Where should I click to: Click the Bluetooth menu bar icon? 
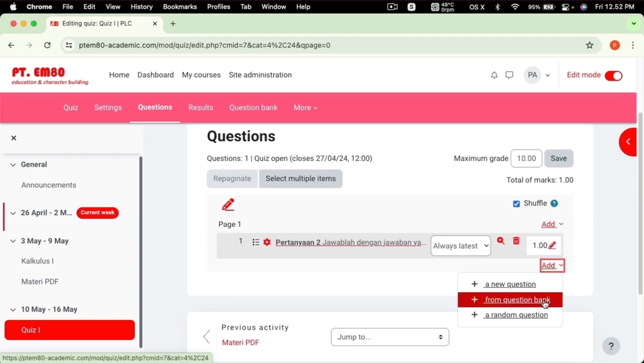(497, 7)
